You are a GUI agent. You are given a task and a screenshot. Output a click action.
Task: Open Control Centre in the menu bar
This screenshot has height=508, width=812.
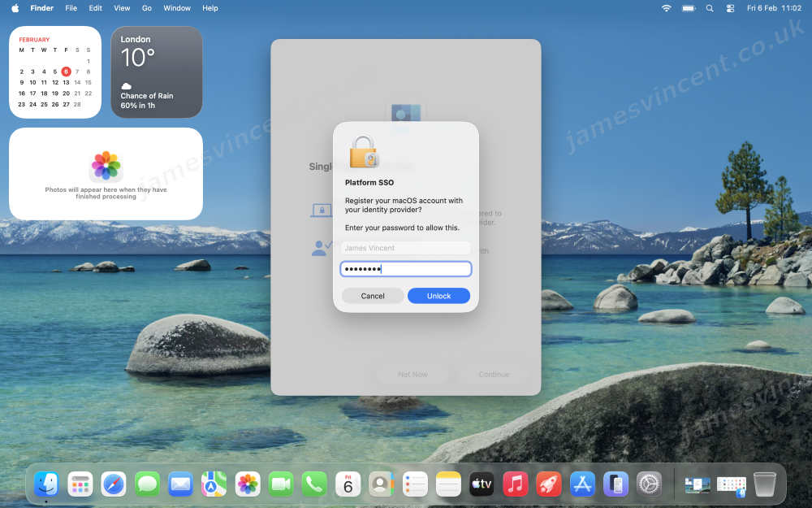(x=729, y=8)
